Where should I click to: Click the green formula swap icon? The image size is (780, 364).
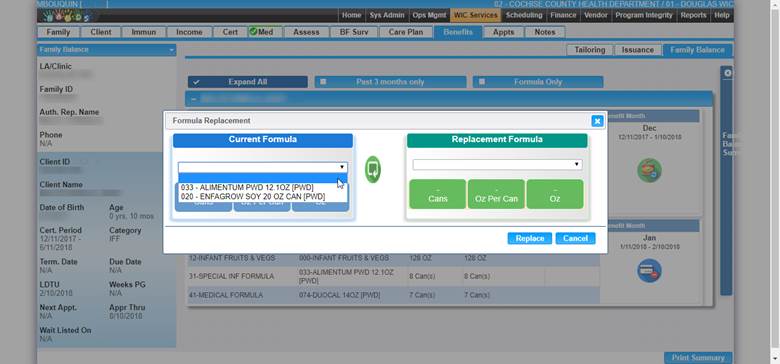pyautogui.click(x=373, y=169)
